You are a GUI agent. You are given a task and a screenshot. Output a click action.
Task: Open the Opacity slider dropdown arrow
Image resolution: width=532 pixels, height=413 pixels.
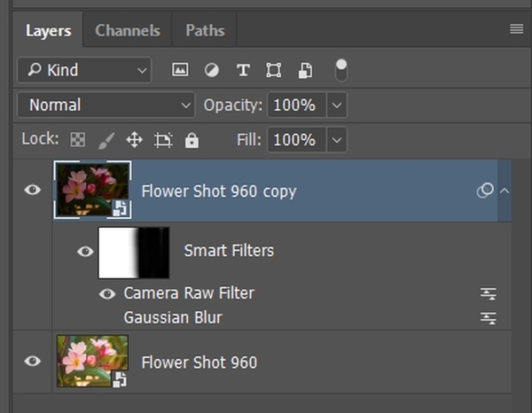tap(336, 105)
